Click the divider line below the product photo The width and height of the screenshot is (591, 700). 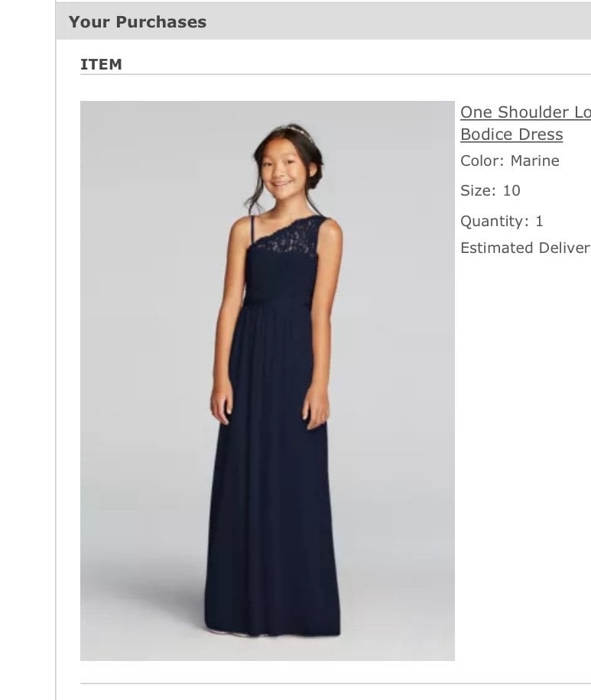(336, 683)
